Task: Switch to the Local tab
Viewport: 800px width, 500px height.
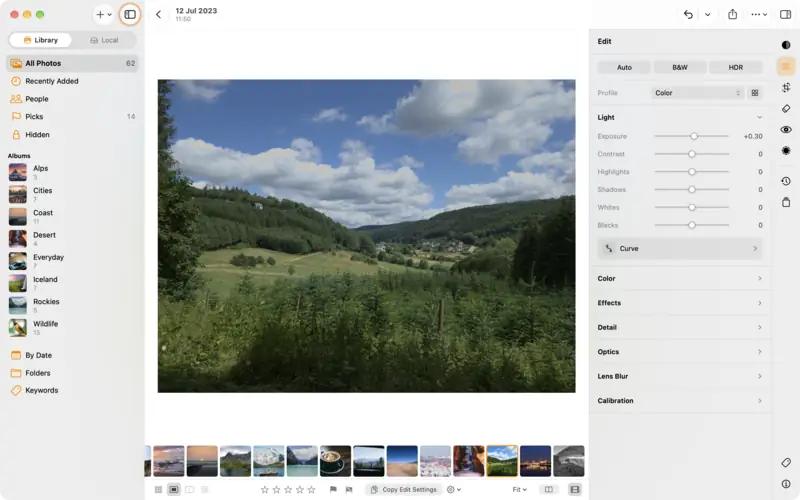Action: coord(104,40)
